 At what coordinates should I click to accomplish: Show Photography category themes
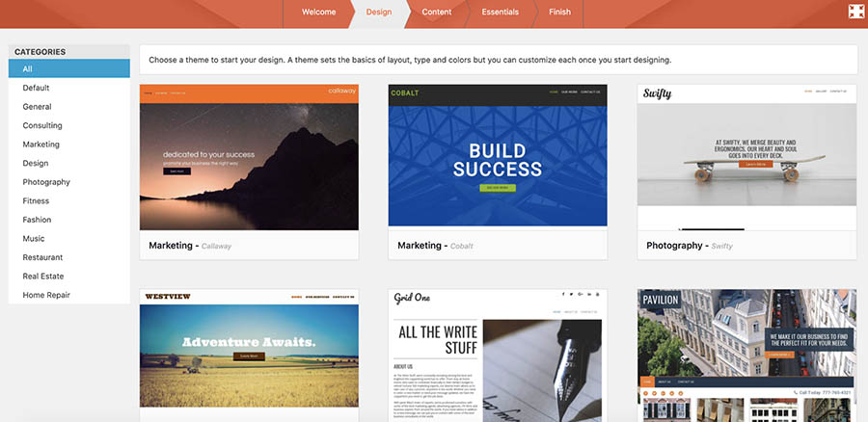(x=46, y=182)
